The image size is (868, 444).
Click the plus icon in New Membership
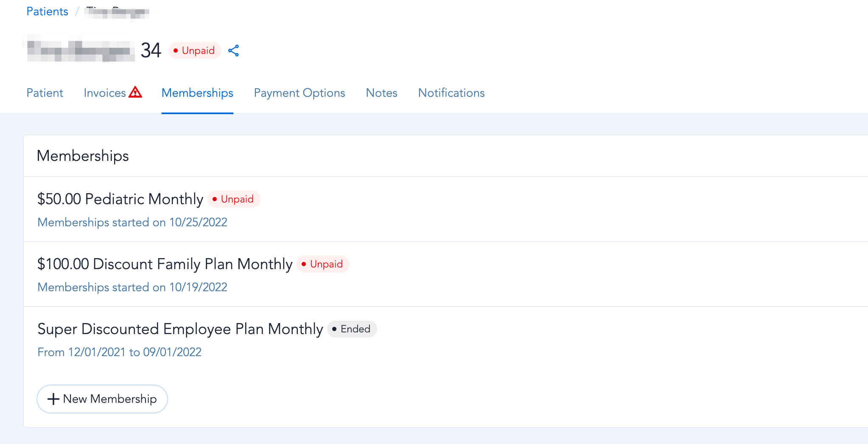tap(53, 399)
